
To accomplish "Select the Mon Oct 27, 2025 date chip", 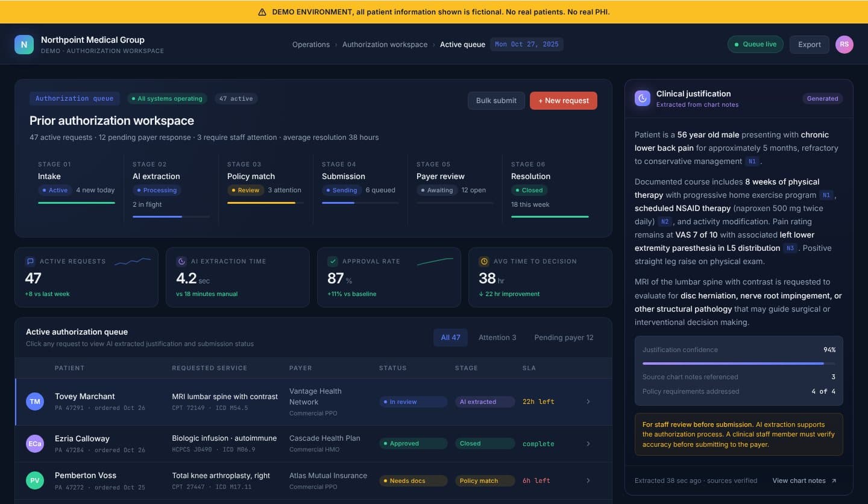I will pos(527,45).
